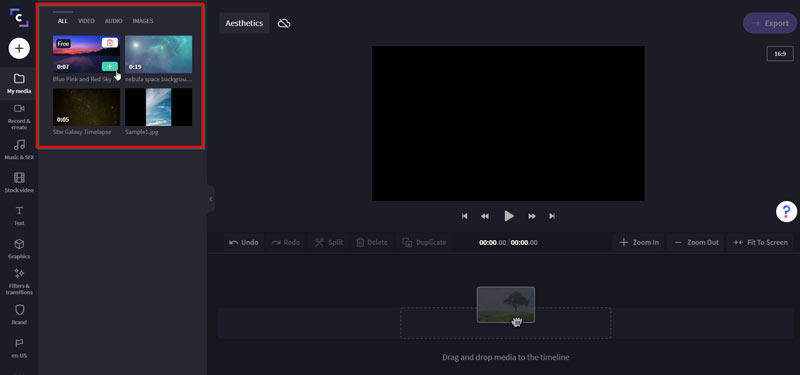Screen dimensions: 800x375
Task: Open the Brand kit section
Action: [19, 315]
